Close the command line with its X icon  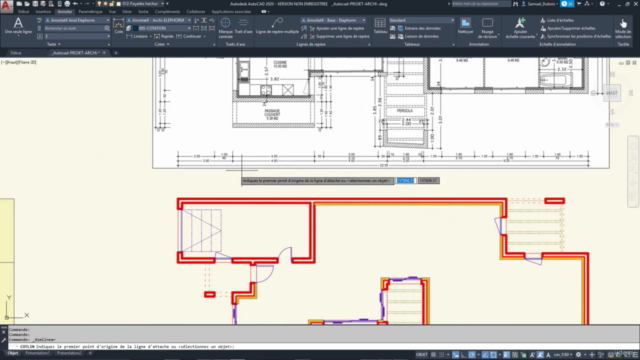coord(4,332)
